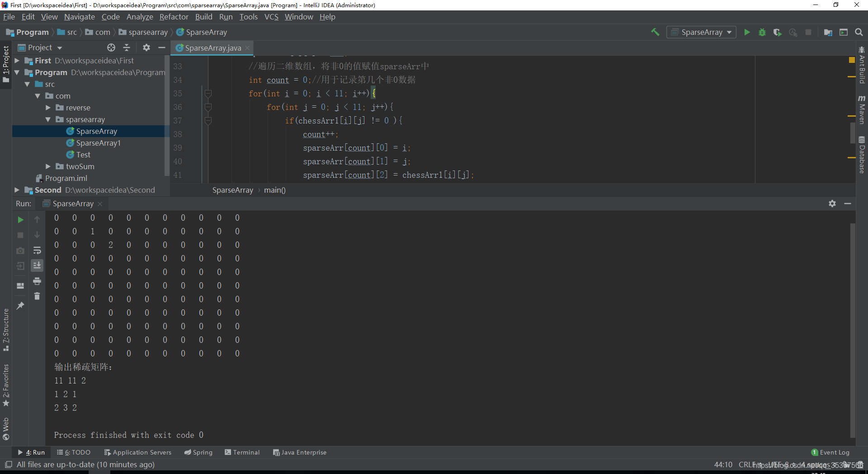Click the Build project hammer icon
The height and width of the screenshot is (474, 868).
655,32
